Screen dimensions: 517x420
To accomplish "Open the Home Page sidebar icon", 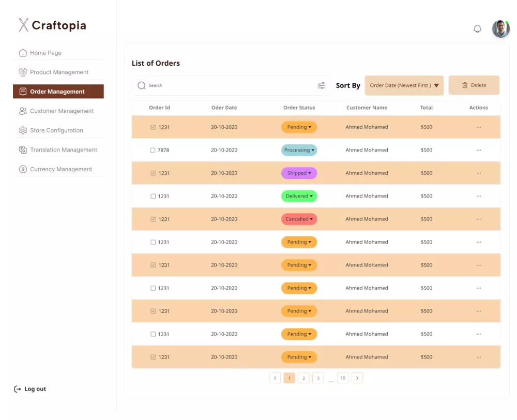I will point(23,52).
